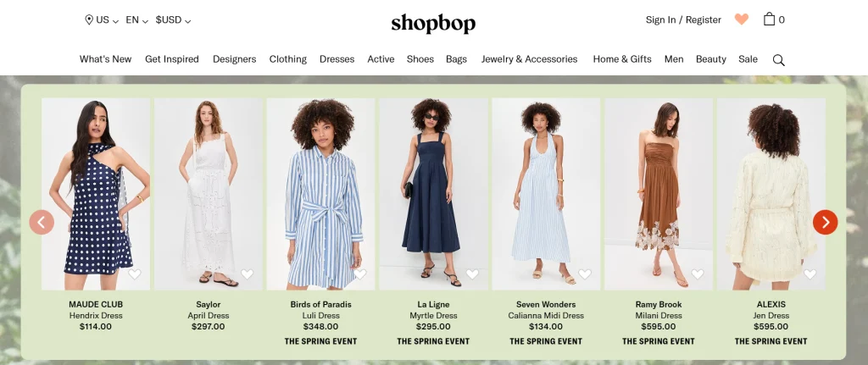The height and width of the screenshot is (365, 868).
Task: Favorite the Saylor April Dress heart
Action: [247, 274]
